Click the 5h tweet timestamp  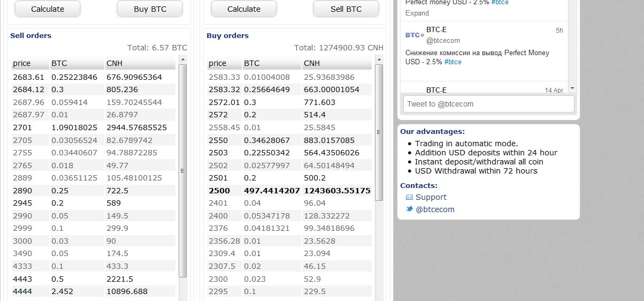559,31
